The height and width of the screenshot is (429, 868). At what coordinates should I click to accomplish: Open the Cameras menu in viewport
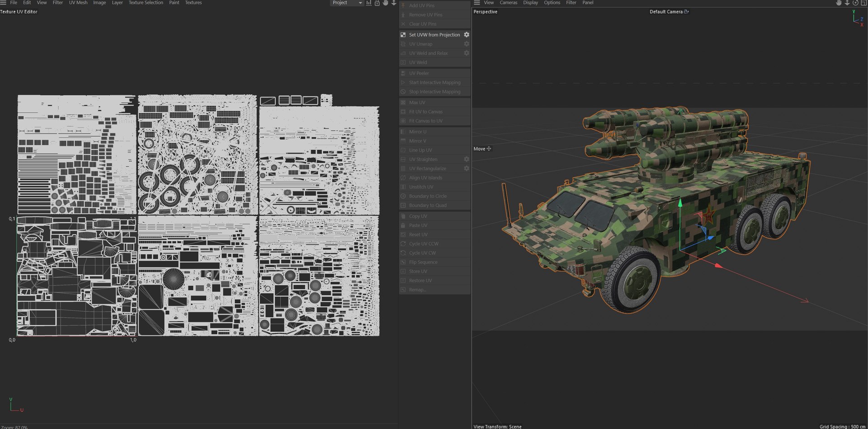click(508, 3)
